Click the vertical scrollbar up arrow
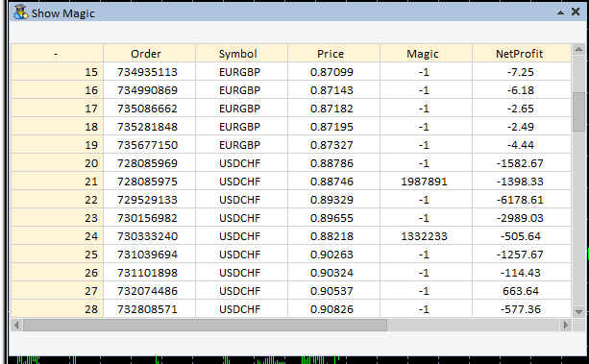Viewport: 589px width, 364px height. [x=578, y=49]
